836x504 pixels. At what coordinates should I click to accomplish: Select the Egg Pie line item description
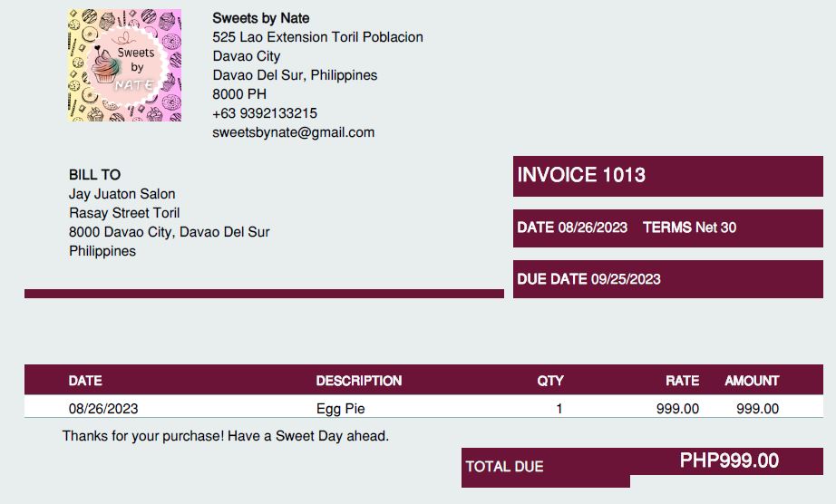[x=340, y=409]
